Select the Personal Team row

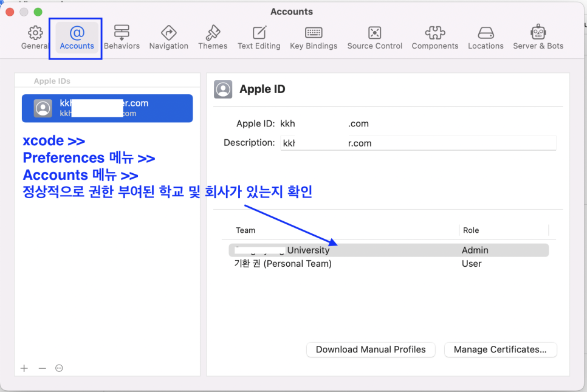pyautogui.click(x=388, y=264)
